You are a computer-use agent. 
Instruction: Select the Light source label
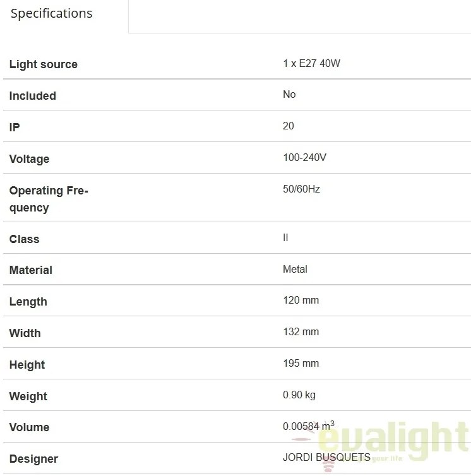coord(44,64)
